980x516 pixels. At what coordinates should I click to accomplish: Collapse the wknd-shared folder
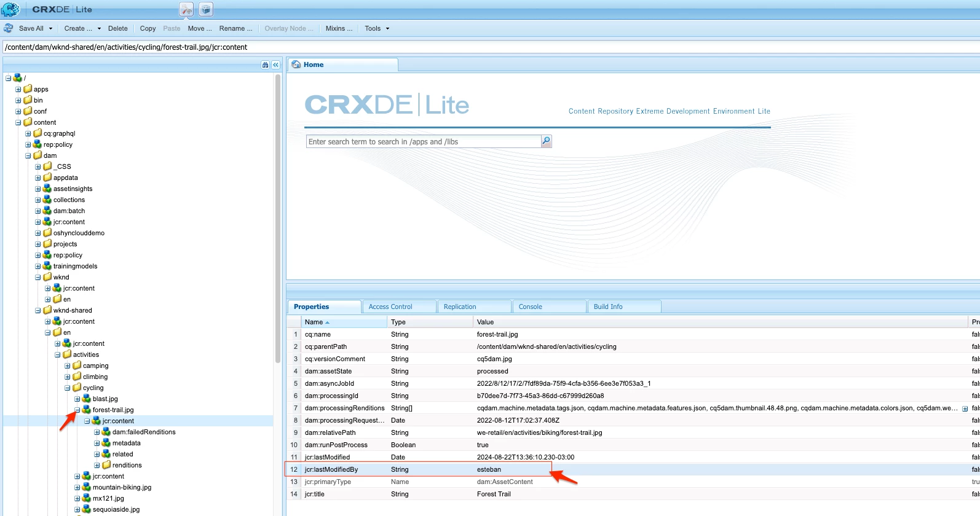click(x=38, y=310)
